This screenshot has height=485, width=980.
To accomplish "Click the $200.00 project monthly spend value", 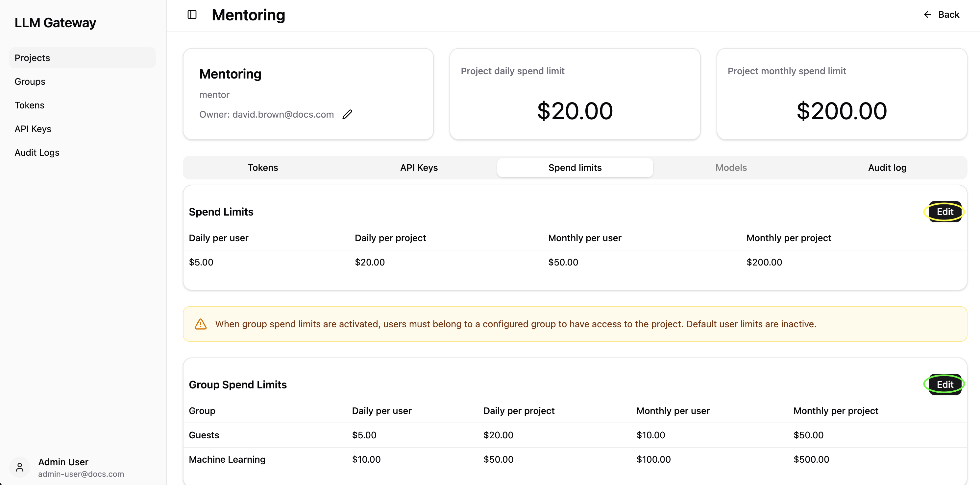I will pos(842,111).
